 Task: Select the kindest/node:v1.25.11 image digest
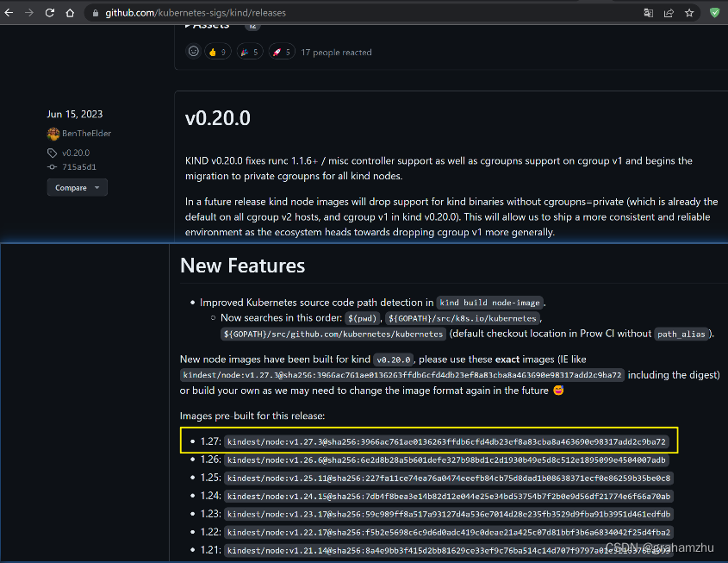[x=449, y=478]
